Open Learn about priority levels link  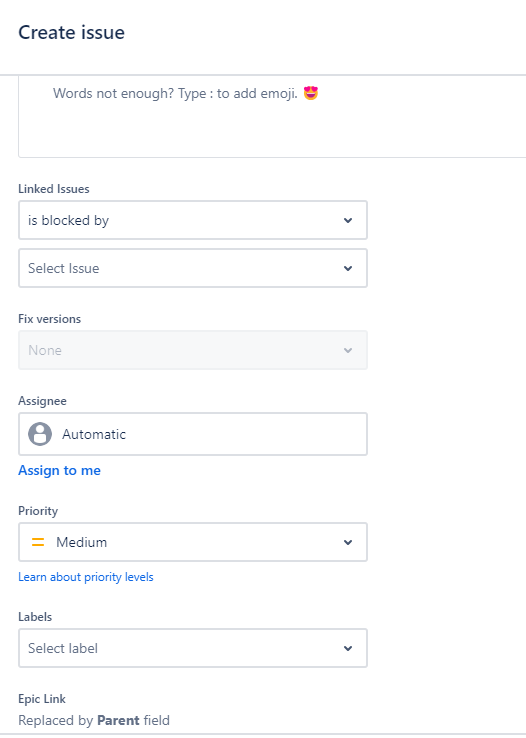point(86,577)
